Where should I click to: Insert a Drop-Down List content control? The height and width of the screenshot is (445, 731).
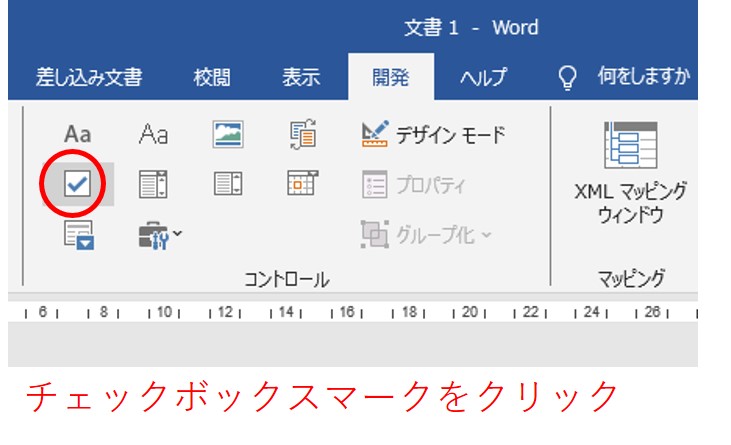click(228, 184)
